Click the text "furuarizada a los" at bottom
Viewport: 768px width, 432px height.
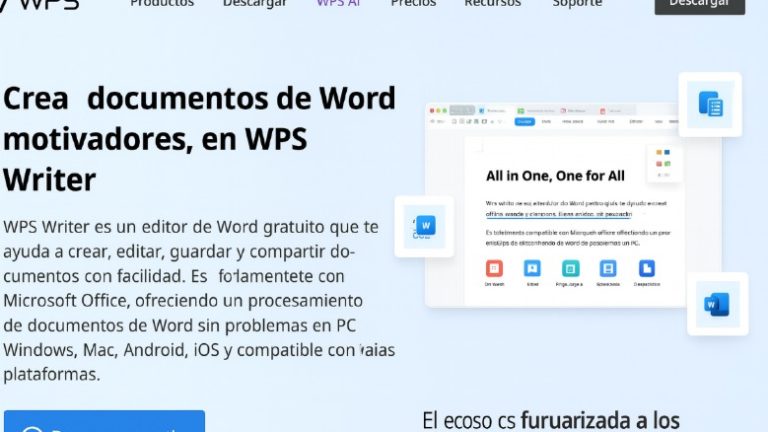click(x=600, y=421)
